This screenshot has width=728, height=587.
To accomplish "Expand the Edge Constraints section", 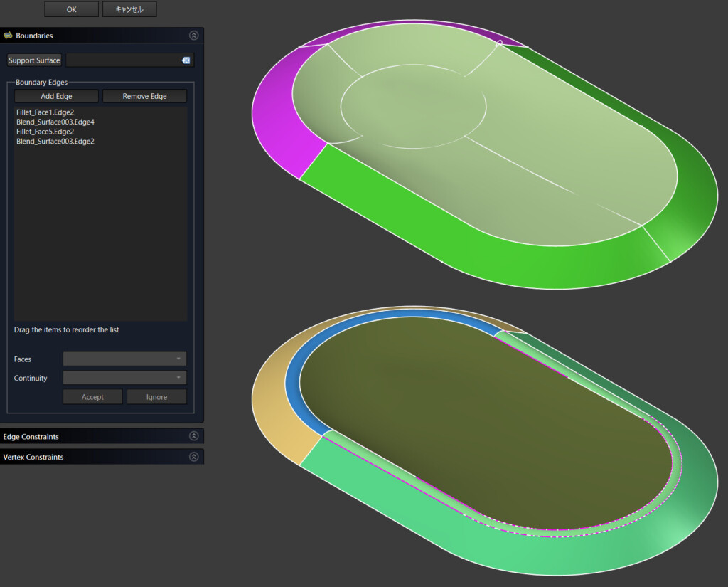I will (193, 436).
